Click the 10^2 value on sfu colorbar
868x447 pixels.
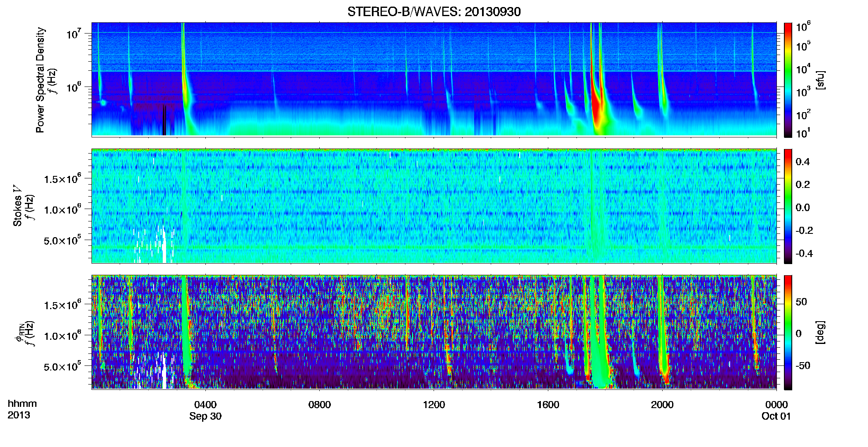pos(803,114)
